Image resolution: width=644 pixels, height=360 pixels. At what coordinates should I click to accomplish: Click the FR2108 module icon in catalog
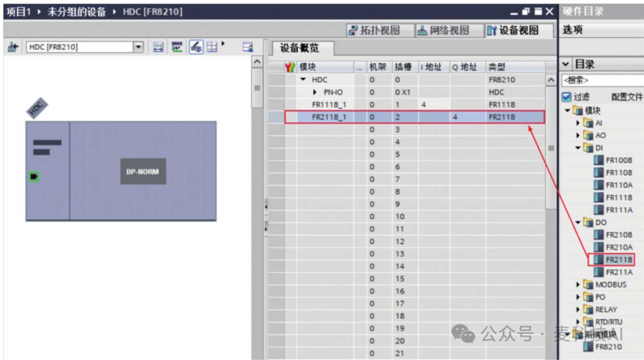coord(599,235)
